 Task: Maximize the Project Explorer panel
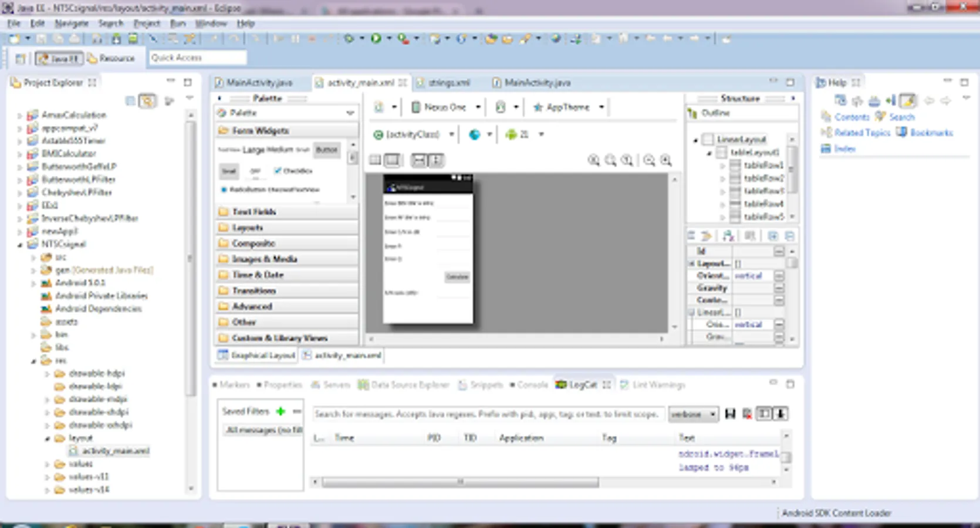click(x=188, y=82)
